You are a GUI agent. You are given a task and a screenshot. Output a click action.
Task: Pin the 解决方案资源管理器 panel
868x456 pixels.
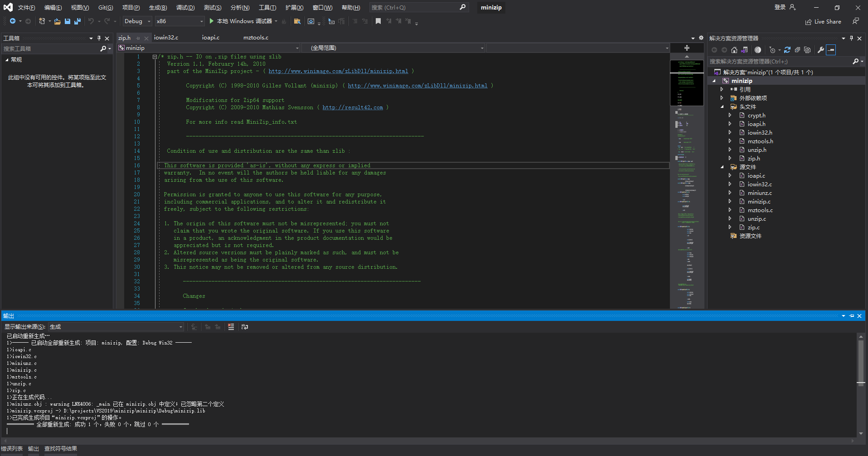click(851, 38)
